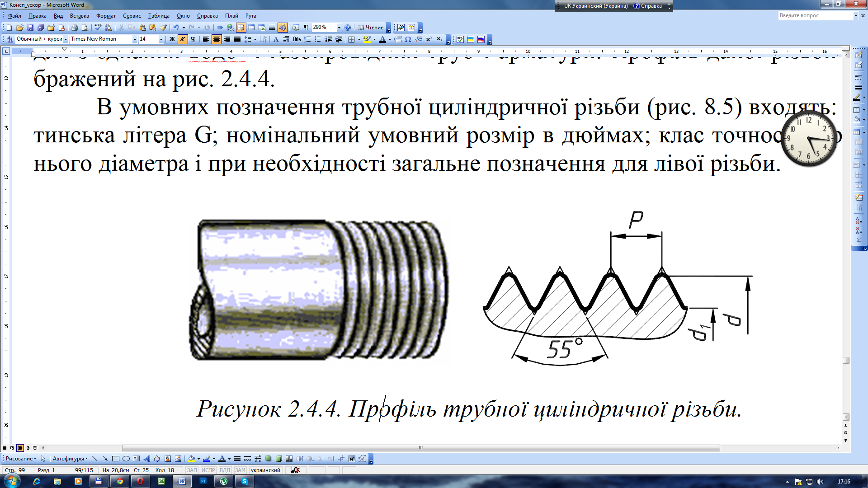Toggle italic К formatting off
This screenshot has width=868, height=488.
point(182,39)
